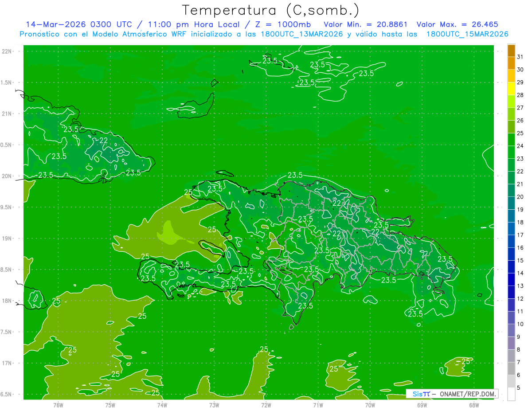Click the '20N' latitude axis label
This screenshot has height=411, width=532.
[x=7, y=176]
